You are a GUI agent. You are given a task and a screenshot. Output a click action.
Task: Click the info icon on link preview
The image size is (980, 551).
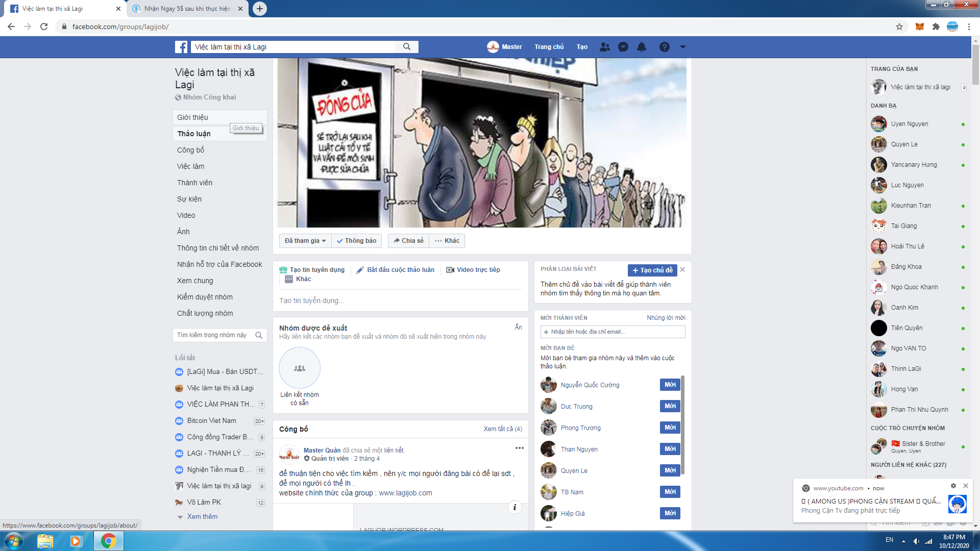(x=514, y=507)
